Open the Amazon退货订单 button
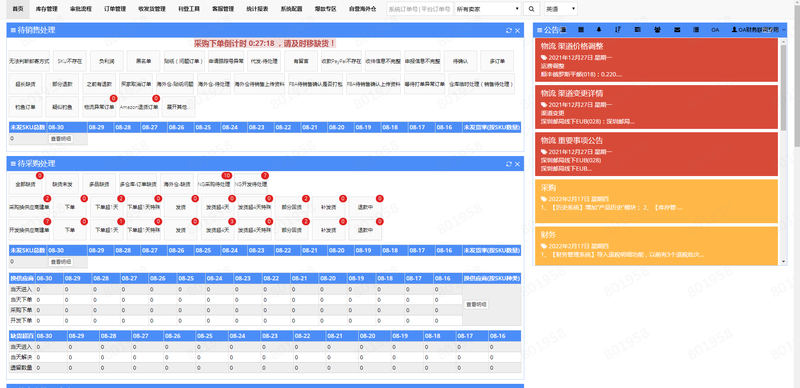800x388 pixels. tap(139, 107)
